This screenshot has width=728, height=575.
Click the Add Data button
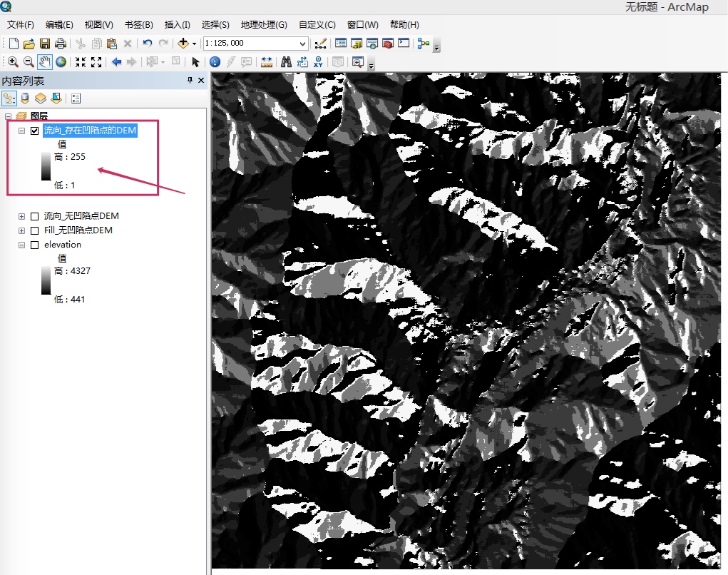(x=183, y=44)
